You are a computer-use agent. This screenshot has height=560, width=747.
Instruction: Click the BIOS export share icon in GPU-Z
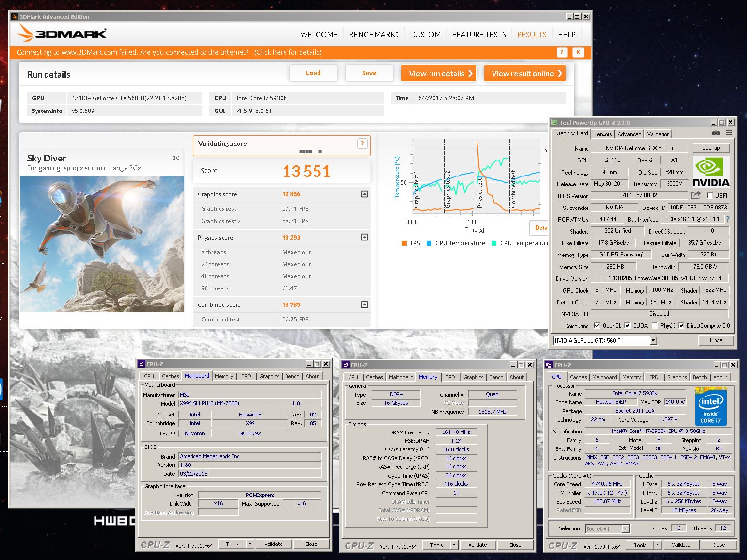(x=696, y=195)
